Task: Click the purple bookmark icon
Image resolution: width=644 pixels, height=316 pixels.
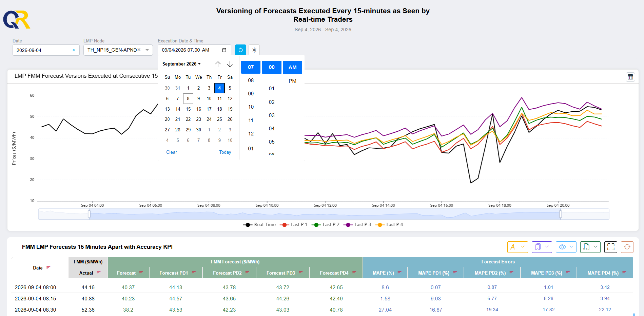Action: [x=538, y=247]
